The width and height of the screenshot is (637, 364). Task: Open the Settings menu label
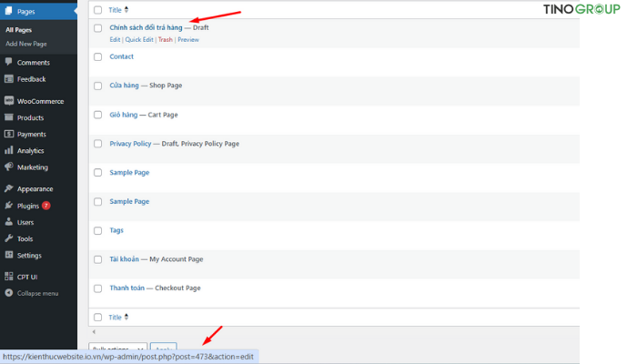pyautogui.click(x=29, y=255)
